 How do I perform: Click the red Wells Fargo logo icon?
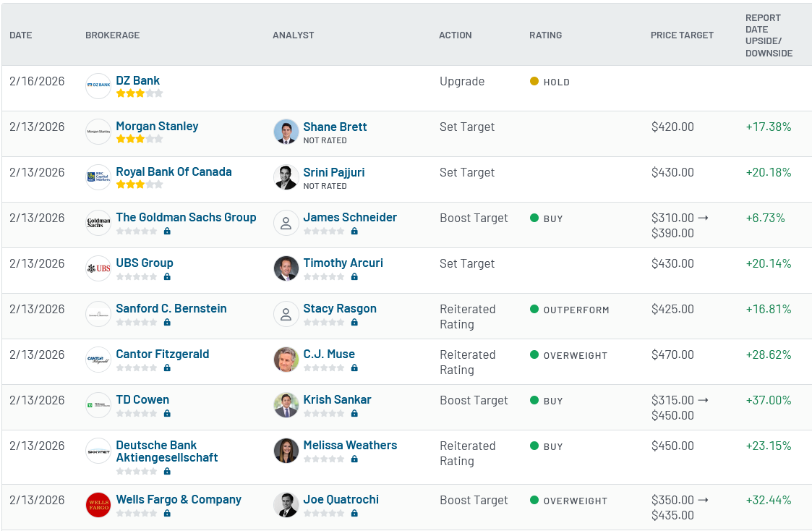[98, 505]
